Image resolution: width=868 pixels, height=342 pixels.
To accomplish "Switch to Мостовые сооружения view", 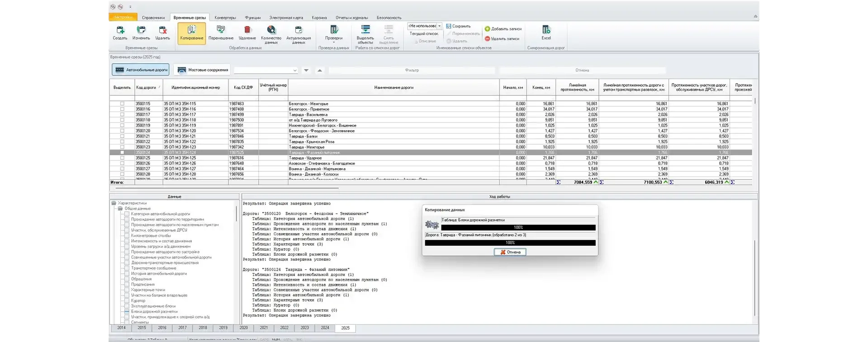I will pyautogui.click(x=202, y=70).
